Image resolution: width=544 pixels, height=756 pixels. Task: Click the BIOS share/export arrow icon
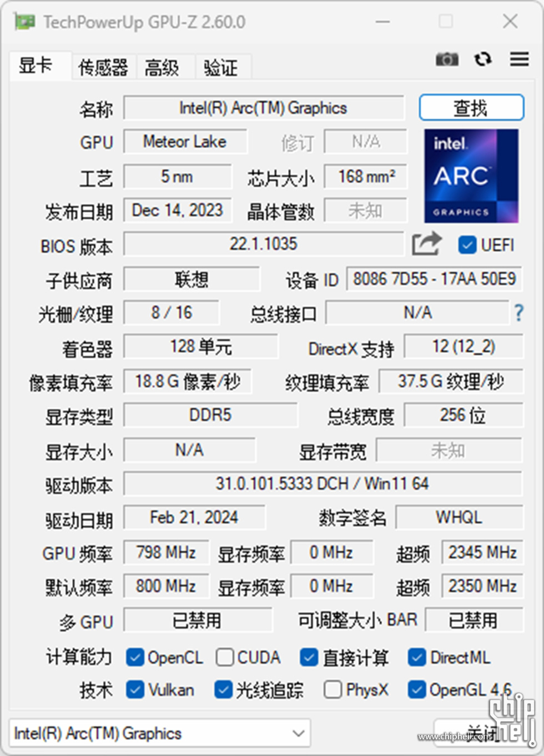[x=426, y=244]
